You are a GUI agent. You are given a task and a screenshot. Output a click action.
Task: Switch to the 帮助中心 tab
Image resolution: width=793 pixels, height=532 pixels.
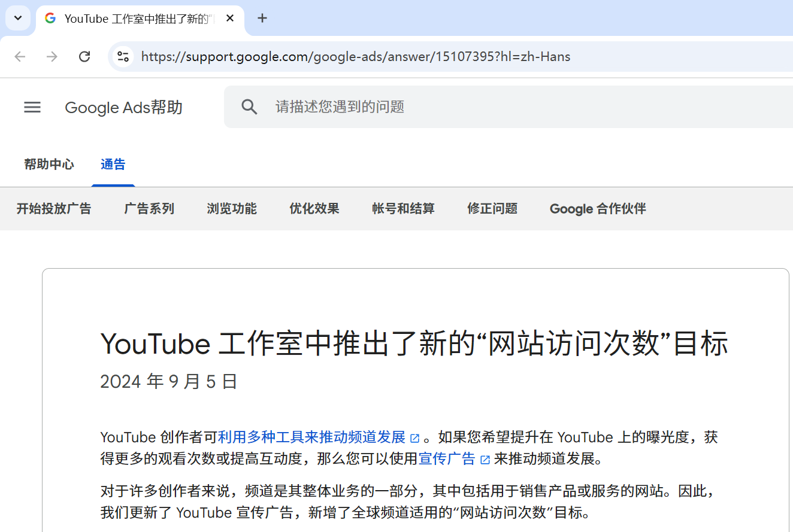pos(49,164)
